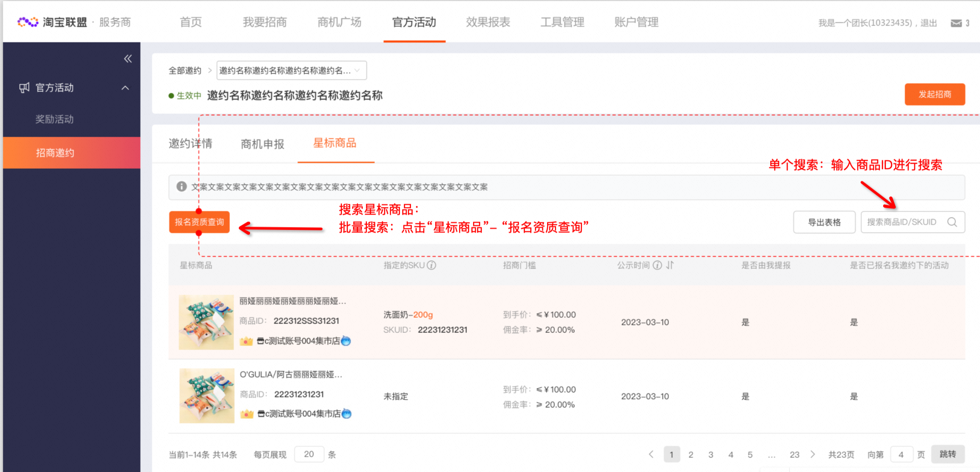The image size is (980, 472).
Task: Click product title O'GULIA/阿古丽丽娅丽娅…
Action: pos(291,374)
